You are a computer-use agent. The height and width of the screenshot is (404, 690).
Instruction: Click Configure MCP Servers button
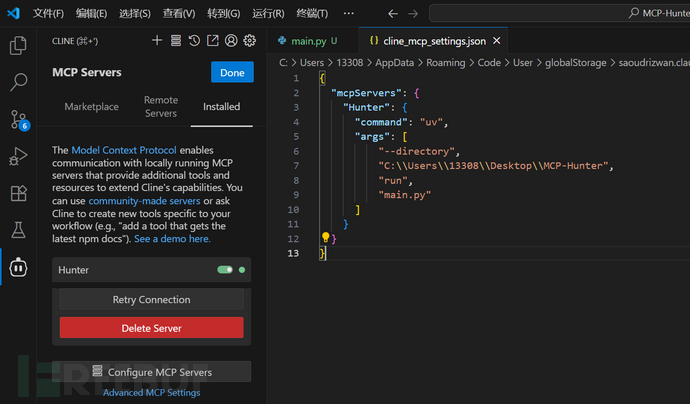click(x=151, y=372)
